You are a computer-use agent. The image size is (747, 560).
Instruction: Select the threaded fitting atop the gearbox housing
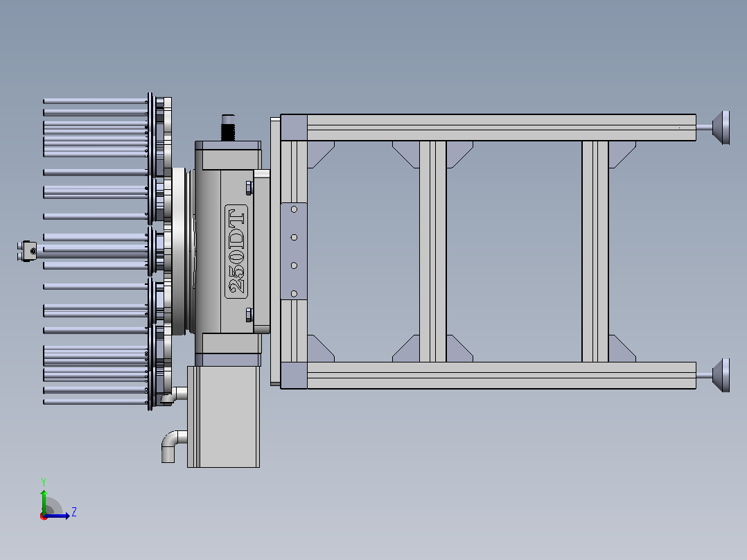(x=228, y=128)
